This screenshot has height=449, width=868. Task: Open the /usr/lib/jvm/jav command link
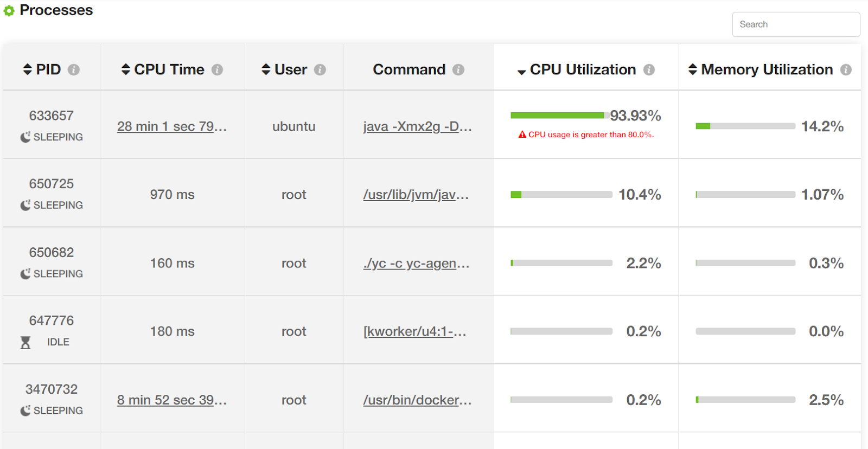click(416, 195)
